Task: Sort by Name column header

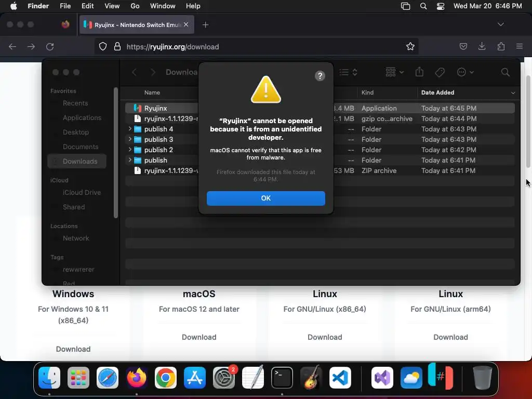Action: pyautogui.click(x=152, y=92)
